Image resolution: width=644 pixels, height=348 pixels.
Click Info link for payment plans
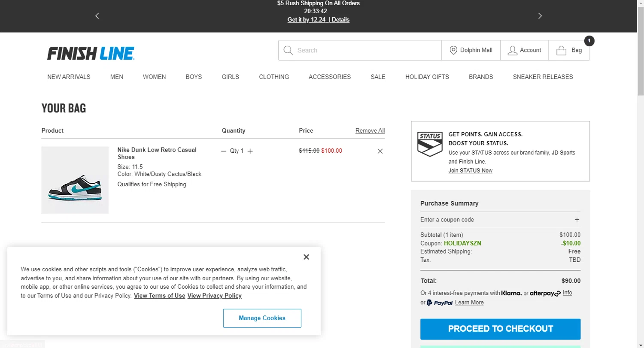pyautogui.click(x=568, y=293)
